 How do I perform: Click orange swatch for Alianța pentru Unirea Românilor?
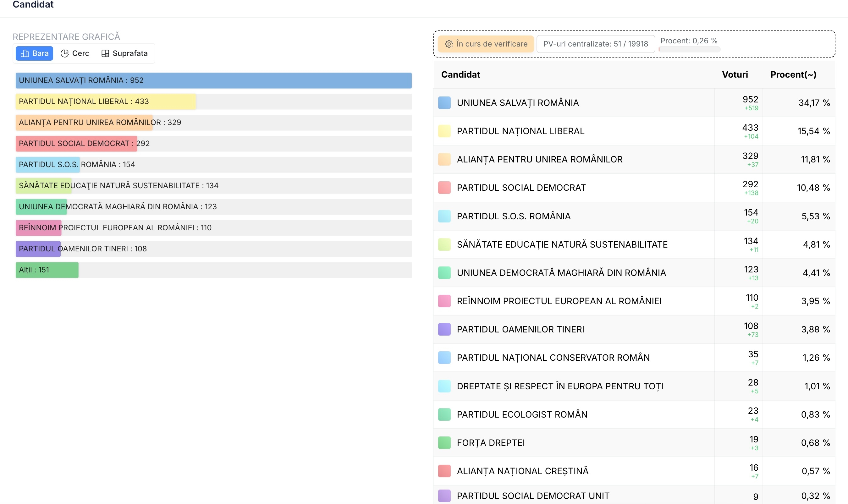pyautogui.click(x=444, y=159)
